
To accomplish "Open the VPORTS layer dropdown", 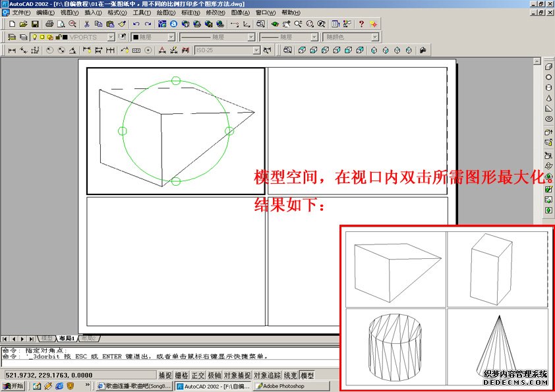I will pyautogui.click(x=111, y=38).
